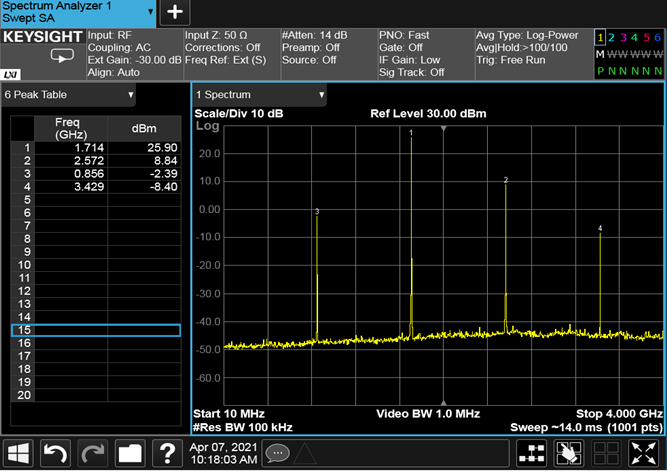Click peak marker 1 on the spectrum trace

(411, 133)
